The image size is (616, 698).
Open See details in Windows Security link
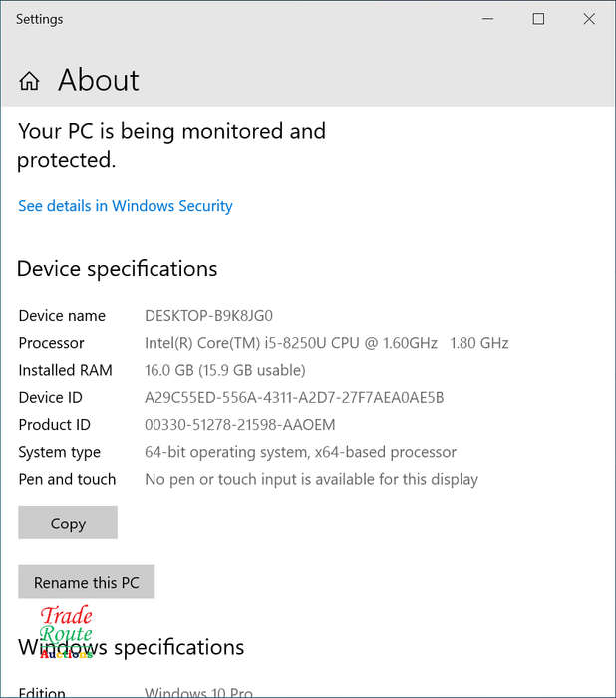click(125, 206)
